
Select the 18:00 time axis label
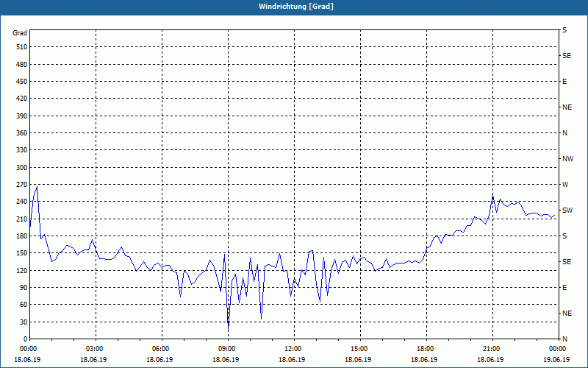point(426,349)
